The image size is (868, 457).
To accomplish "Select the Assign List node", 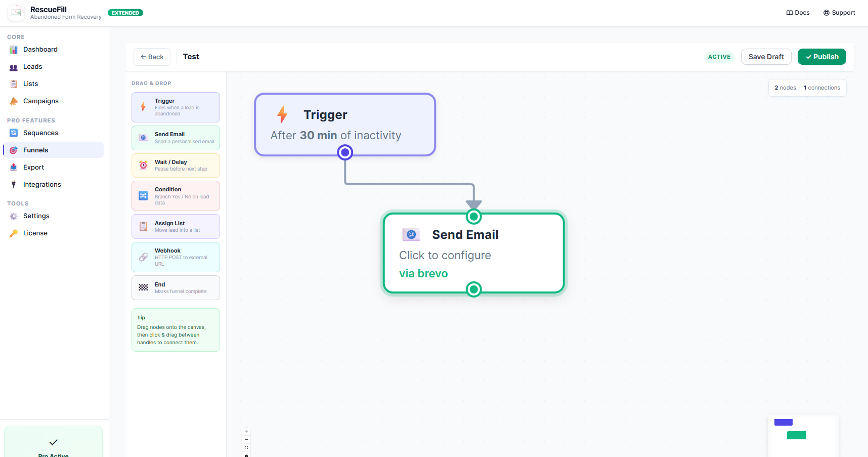I will point(176,226).
